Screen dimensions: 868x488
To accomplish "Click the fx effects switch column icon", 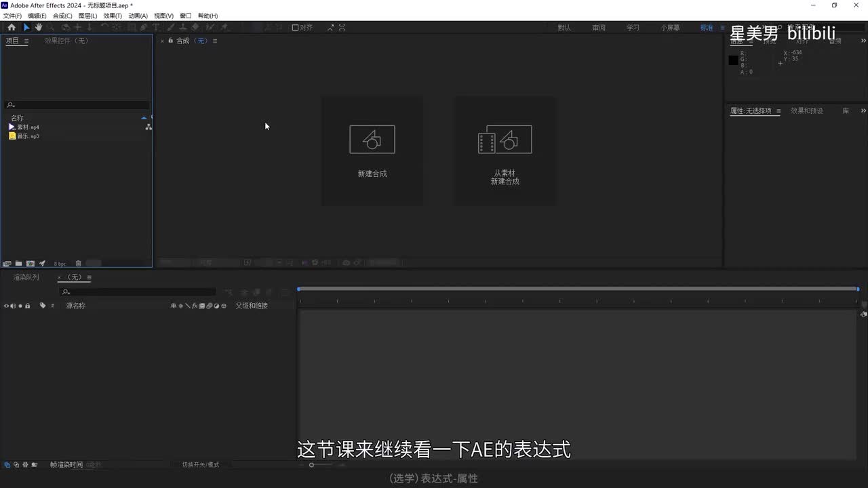I will pyautogui.click(x=195, y=306).
